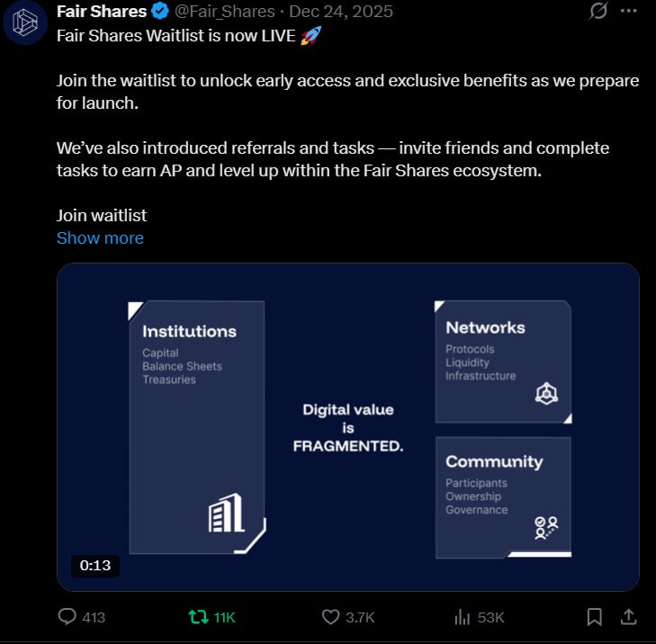Repost the tweet with 11K reposts

[x=196, y=617]
